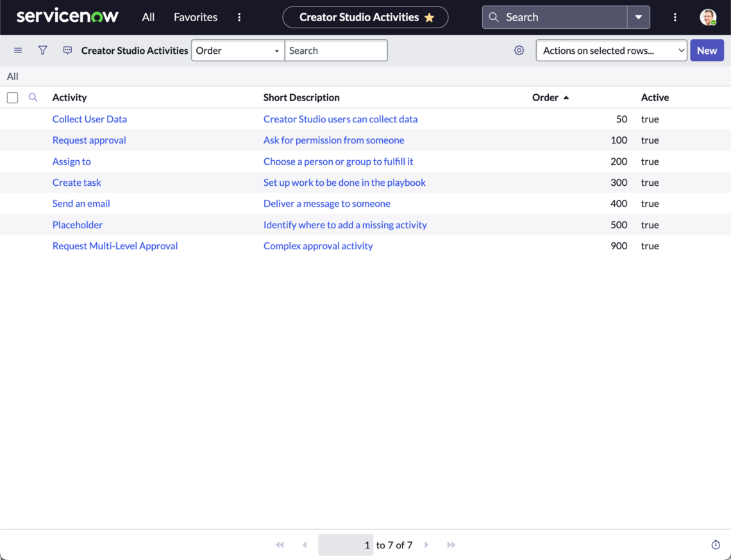731x560 pixels.
Task: Click 'Choose a person or group to fulfill it'
Action: (x=338, y=161)
